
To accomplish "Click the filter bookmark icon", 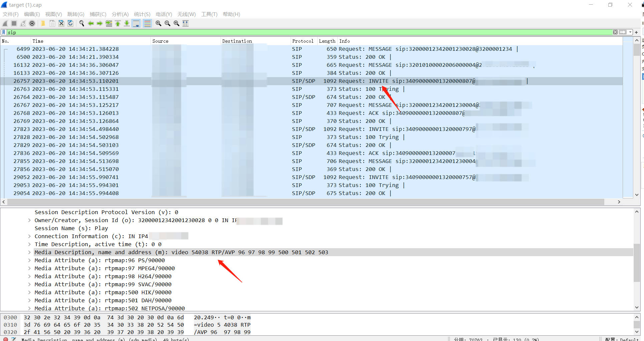I will tap(4, 32).
